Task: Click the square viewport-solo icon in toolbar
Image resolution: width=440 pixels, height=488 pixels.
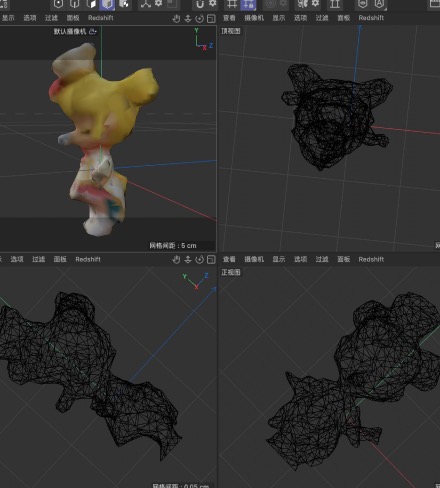Action: point(172,4)
